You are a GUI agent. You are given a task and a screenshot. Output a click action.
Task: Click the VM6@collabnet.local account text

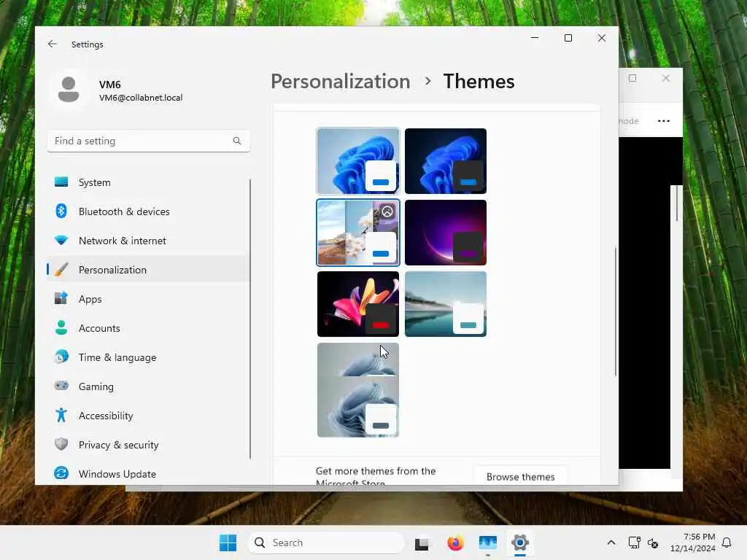coord(141,98)
